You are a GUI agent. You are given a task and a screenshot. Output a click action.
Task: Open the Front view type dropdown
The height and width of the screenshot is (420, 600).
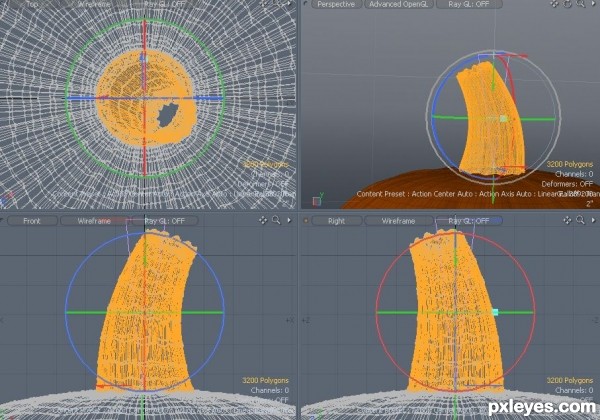(32, 221)
